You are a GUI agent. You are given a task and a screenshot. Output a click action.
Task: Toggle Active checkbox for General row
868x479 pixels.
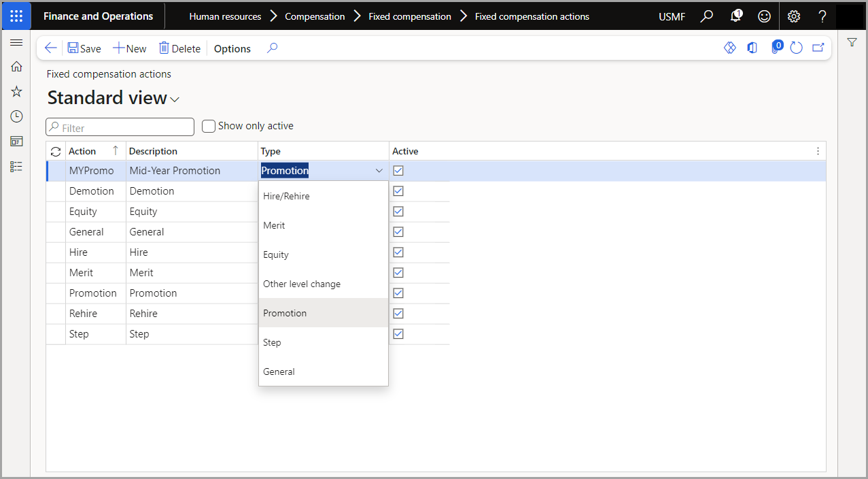(398, 232)
